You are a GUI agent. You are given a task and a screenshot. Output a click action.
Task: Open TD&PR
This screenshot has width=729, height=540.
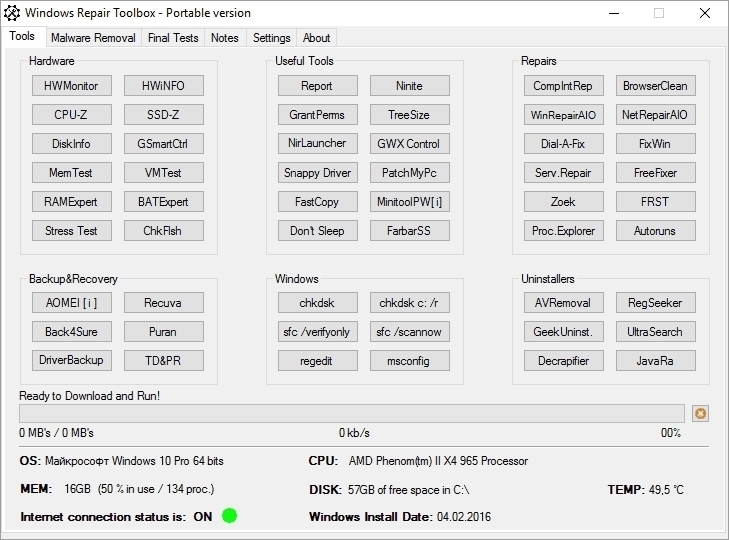click(164, 360)
